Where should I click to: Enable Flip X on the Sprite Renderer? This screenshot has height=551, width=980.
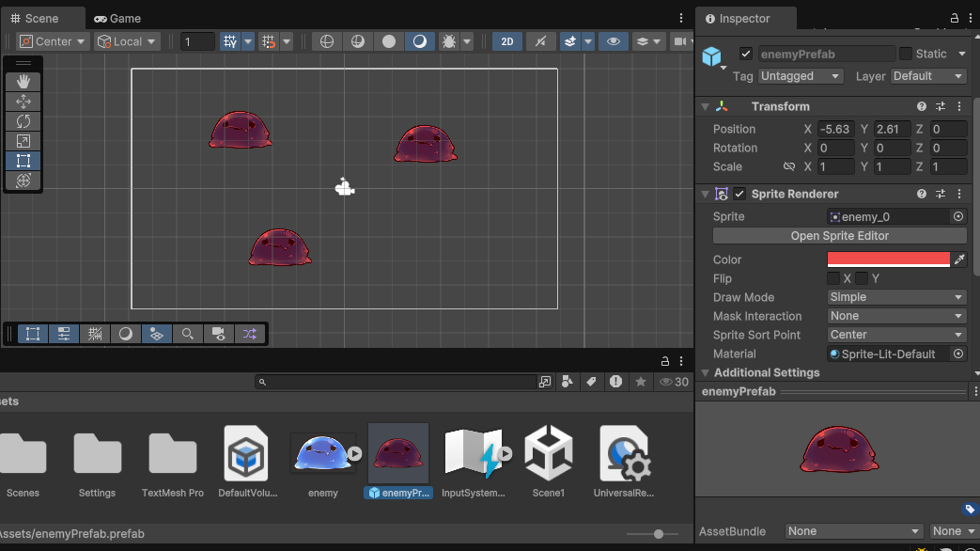click(833, 278)
